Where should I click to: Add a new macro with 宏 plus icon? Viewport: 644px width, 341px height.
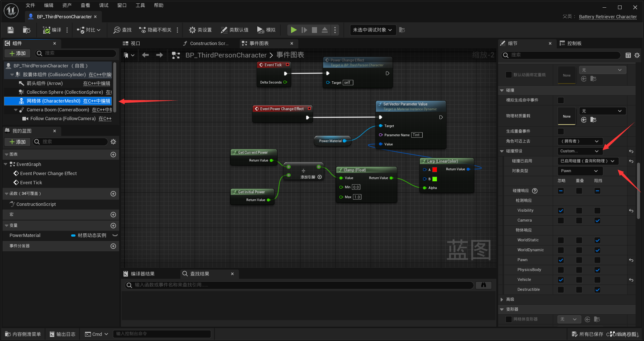[x=113, y=215]
